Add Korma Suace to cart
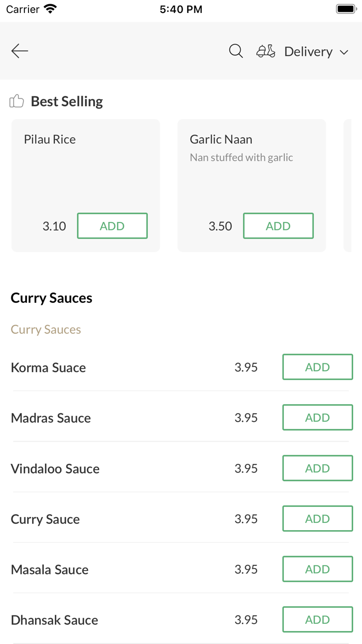362x644 pixels. click(x=317, y=367)
